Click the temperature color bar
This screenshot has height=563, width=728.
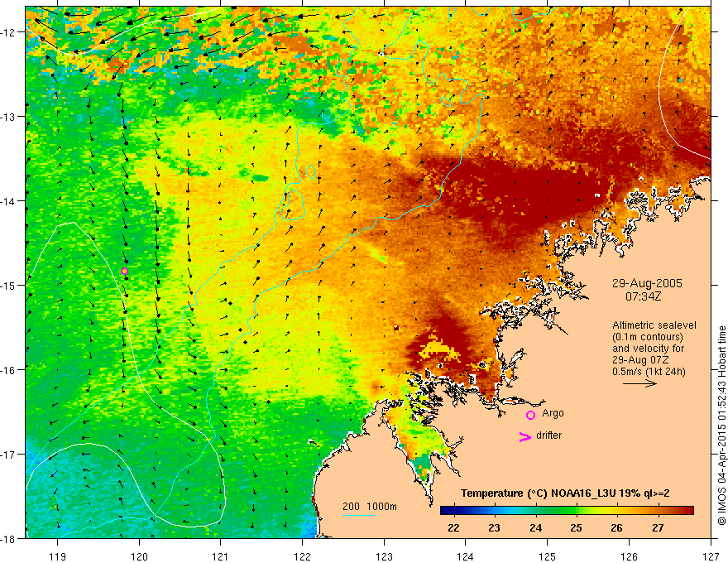point(567,511)
